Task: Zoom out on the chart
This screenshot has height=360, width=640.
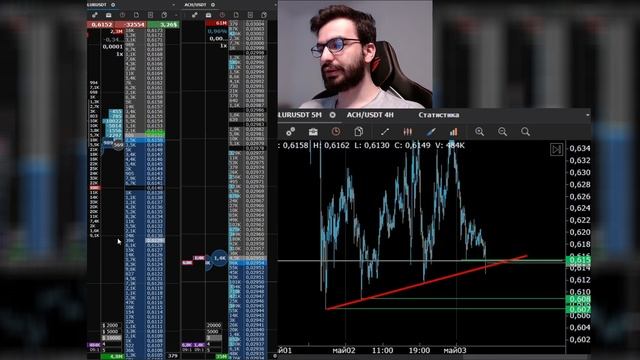Action: pyautogui.click(x=502, y=131)
